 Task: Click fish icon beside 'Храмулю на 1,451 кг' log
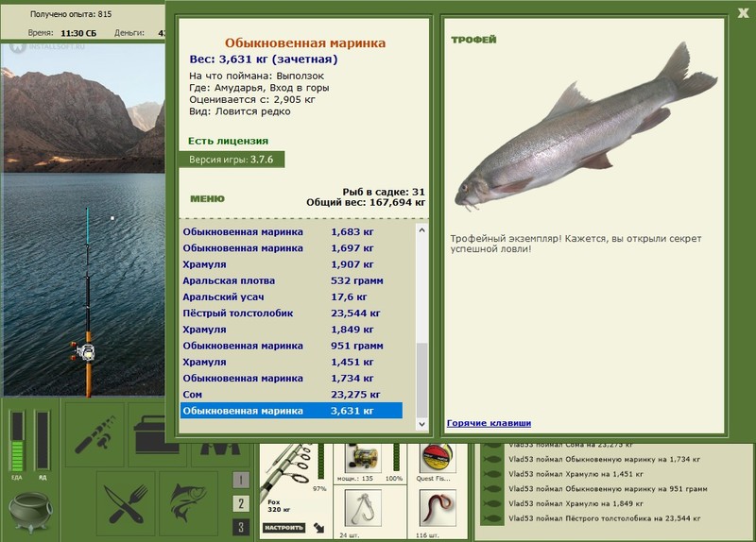click(x=491, y=474)
